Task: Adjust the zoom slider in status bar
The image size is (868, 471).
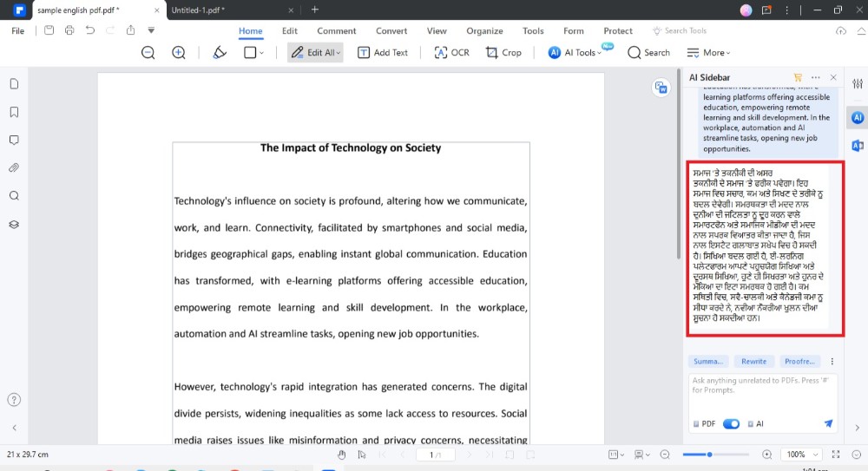Action: [x=710, y=455]
